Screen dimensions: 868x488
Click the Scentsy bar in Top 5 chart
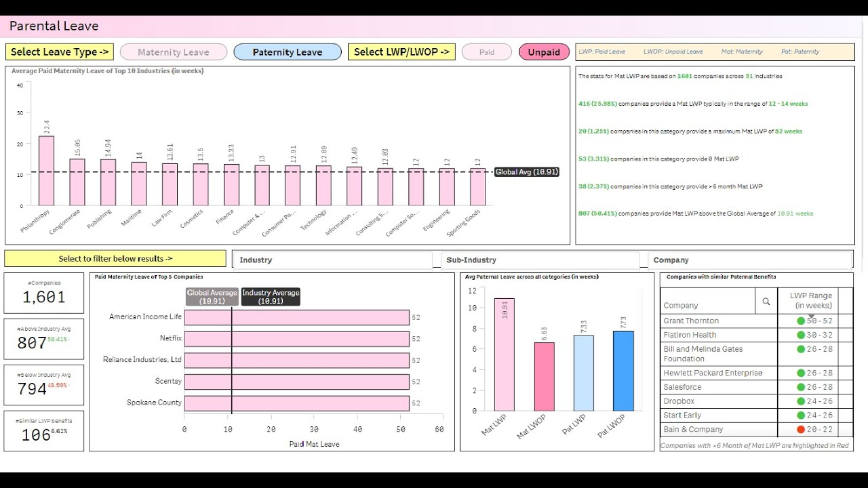tap(297, 382)
